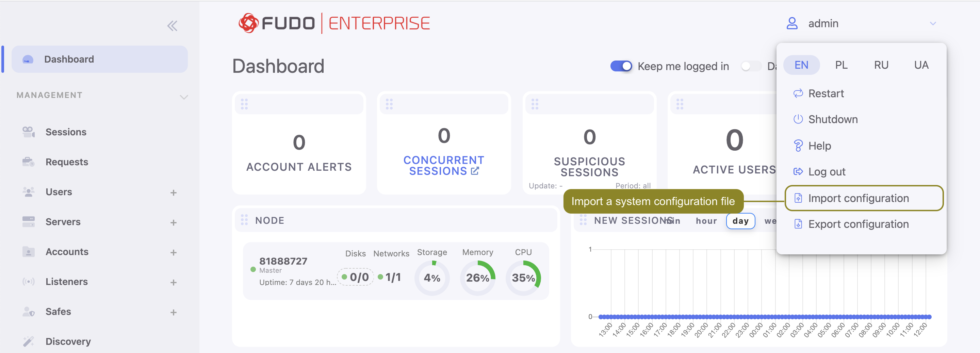The height and width of the screenshot is (353, 980).
Task: Select the day period for New Sessions
Action: click(740, 221)
